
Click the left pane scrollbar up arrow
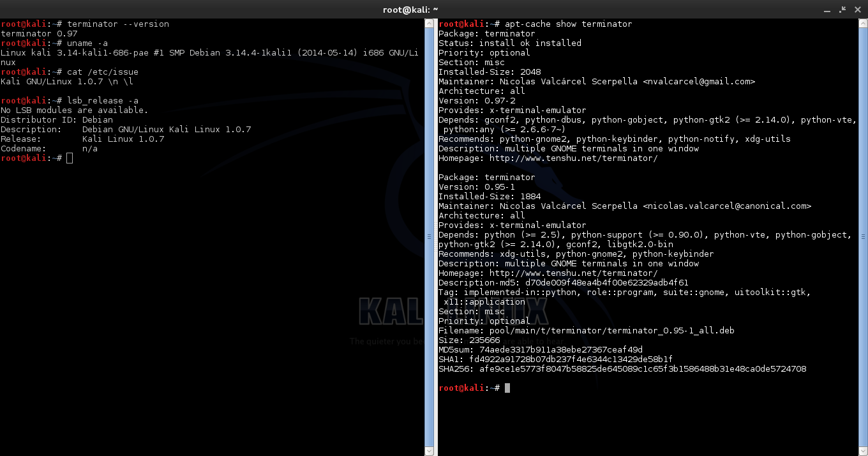pyautogui.click(x=429, y=24)
